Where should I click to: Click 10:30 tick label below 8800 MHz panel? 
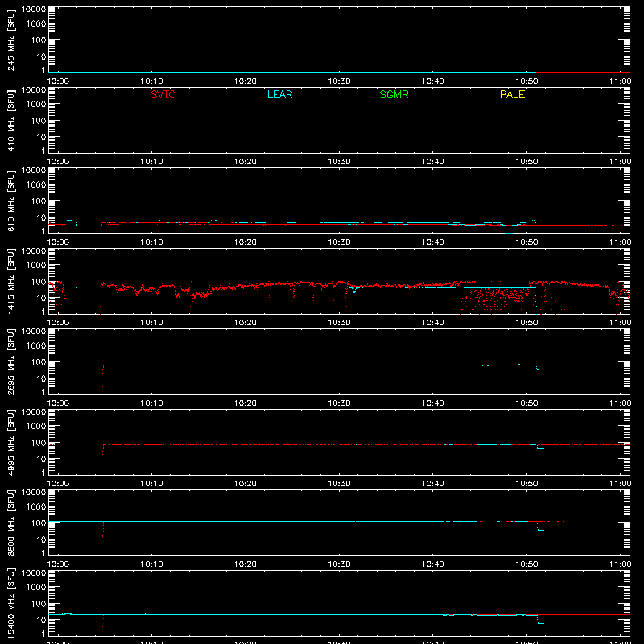[339, 564]
